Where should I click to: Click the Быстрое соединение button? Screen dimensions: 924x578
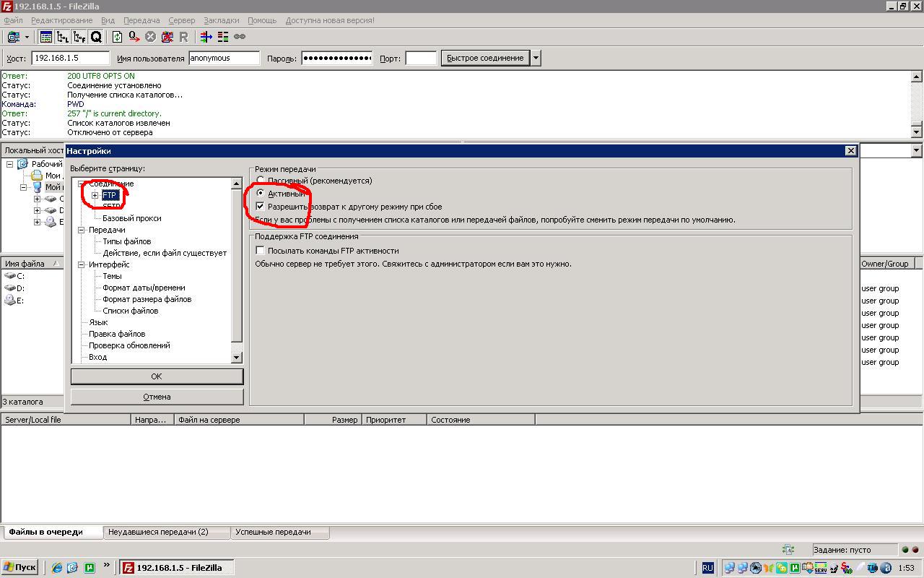tap(485, 58)
